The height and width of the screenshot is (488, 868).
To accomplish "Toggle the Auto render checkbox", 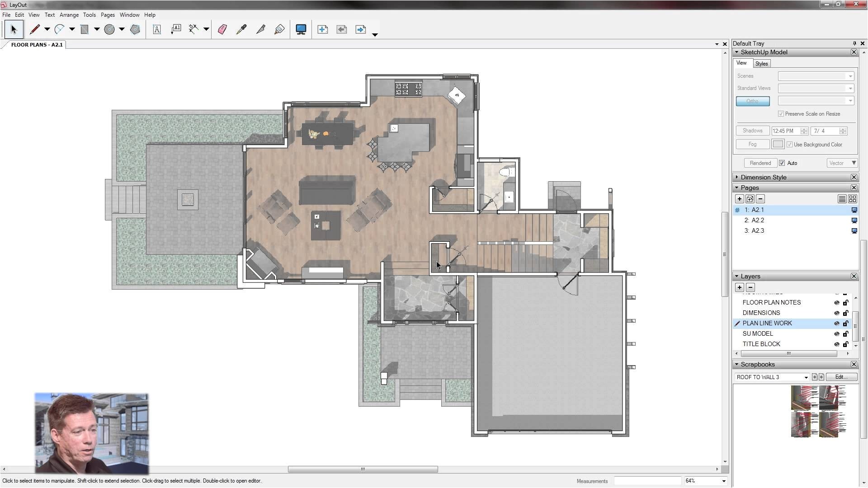I will click(782, 163).
